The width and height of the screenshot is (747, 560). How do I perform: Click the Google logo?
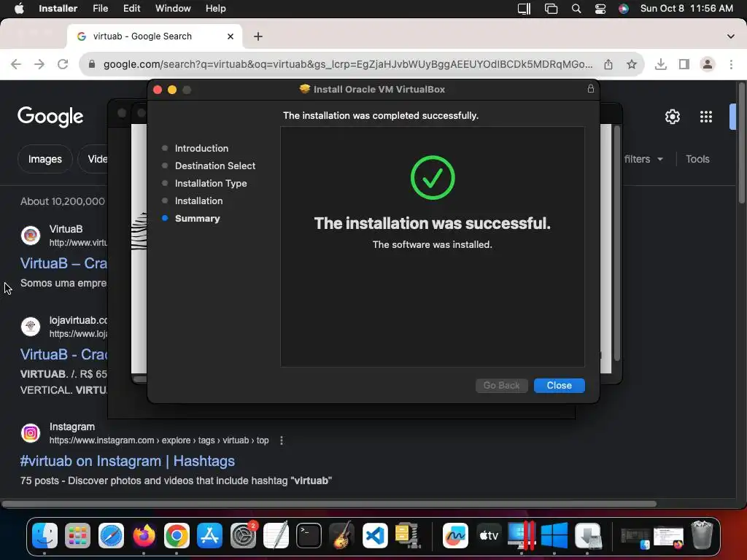[x=50, y=117]
